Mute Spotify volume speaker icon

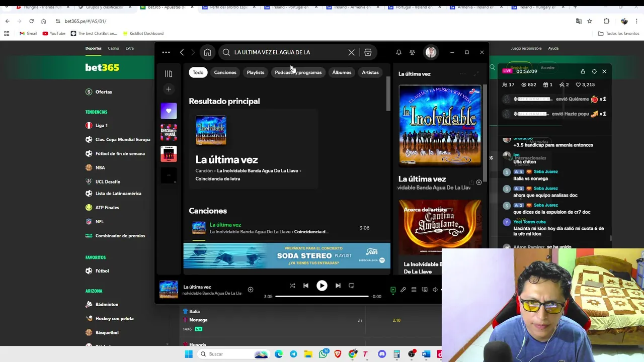point(435,290)
